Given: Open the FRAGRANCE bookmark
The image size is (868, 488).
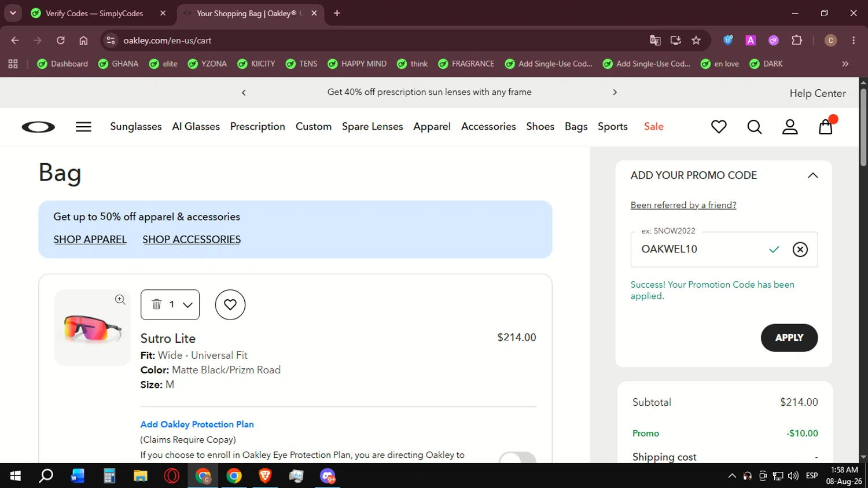Looking at the screenshot, I should click(466, 64).
